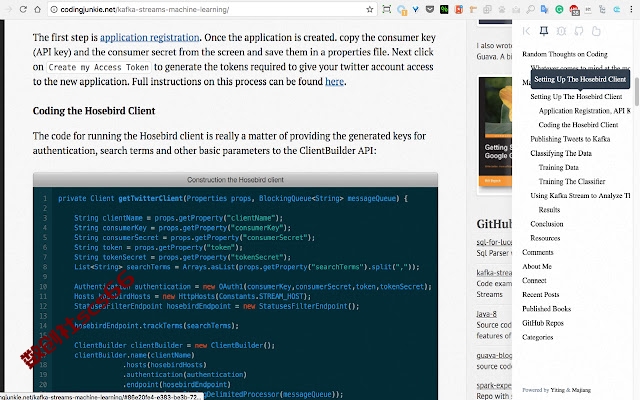This screenshot has height=400, width=640.
Task: Pin the table of contents panel
Action: point(544,31)
